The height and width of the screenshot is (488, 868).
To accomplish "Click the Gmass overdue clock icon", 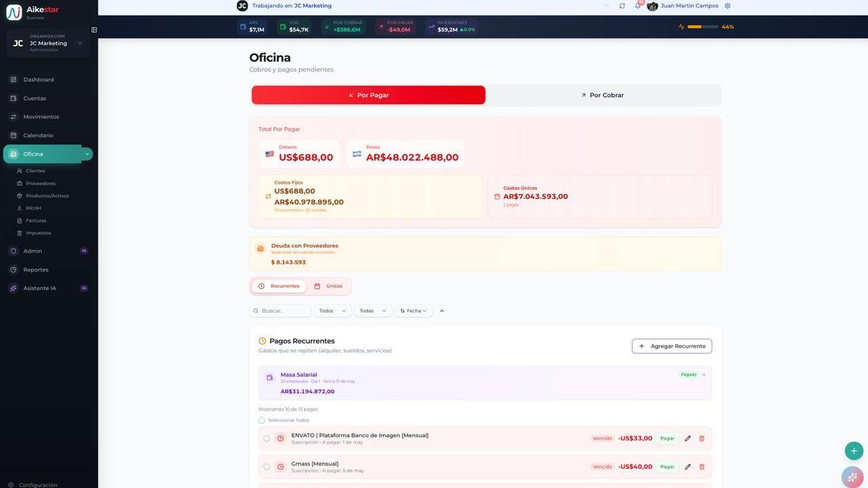I will (x=281, y=467).
